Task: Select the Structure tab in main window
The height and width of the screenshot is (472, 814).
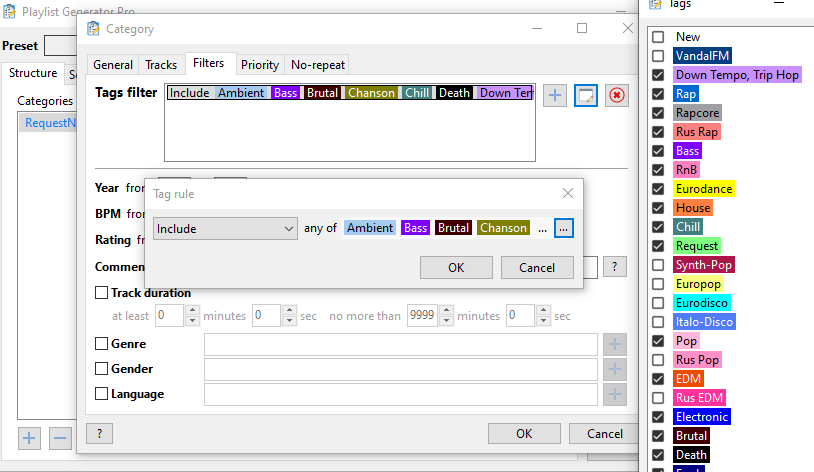Action: tap(33, 73)
